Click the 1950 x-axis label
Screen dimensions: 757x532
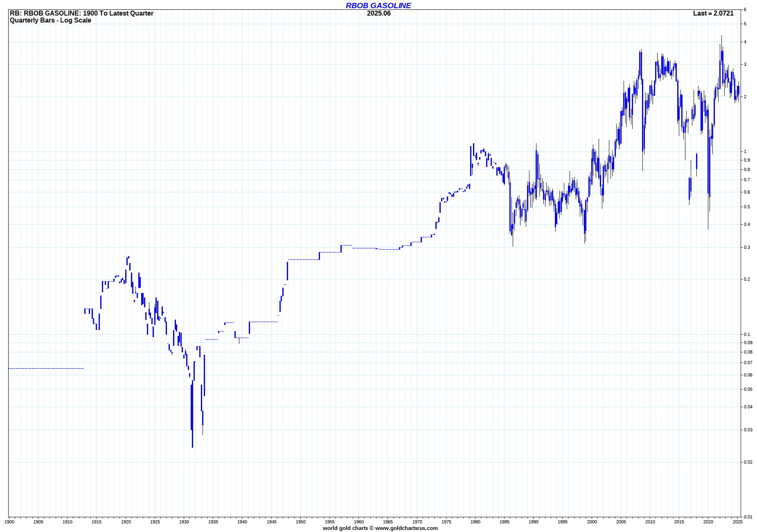click(301, 521)
